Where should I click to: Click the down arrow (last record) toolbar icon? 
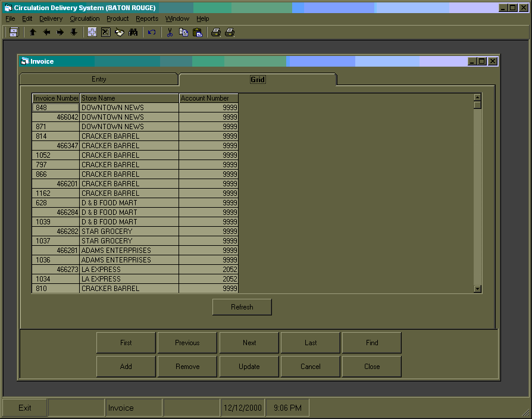click(x=74, y=32)
